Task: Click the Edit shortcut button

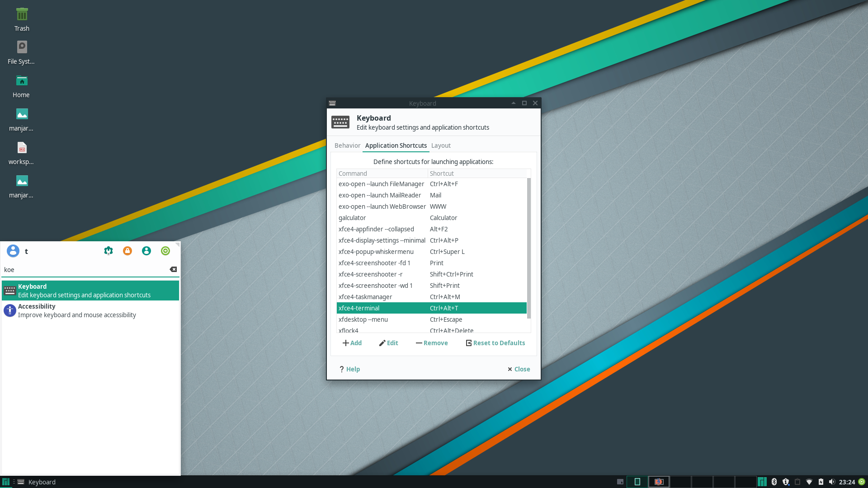Action: tap(389, 343)
